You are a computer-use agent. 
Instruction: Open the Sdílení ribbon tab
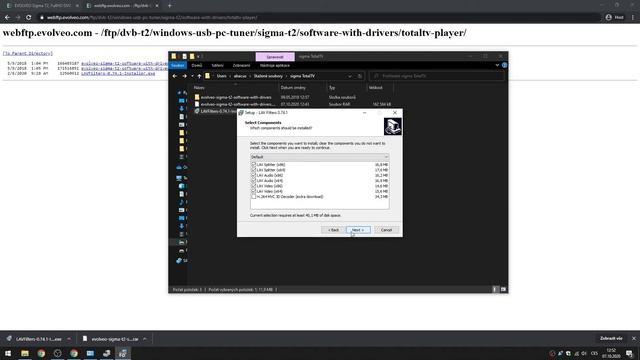pyautogui.click(x=217, y=65)
